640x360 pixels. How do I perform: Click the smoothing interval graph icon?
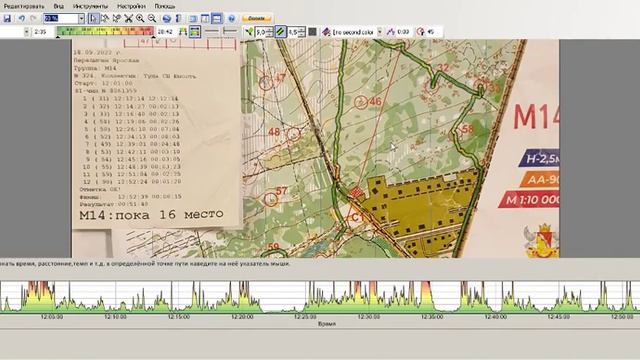pos(391,31)
